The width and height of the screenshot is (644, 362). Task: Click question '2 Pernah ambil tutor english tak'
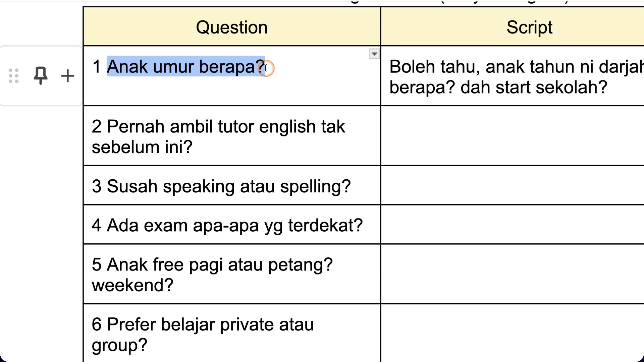[218, 127]
